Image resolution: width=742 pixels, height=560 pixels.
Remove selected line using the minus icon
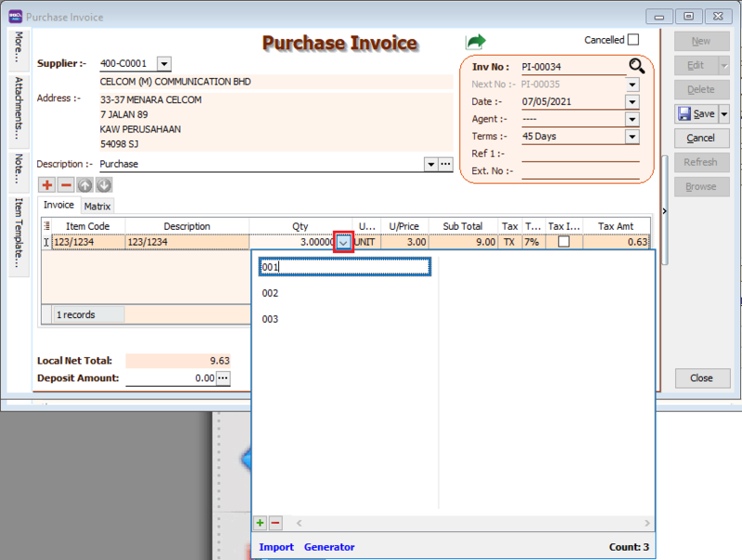point(64,185)
